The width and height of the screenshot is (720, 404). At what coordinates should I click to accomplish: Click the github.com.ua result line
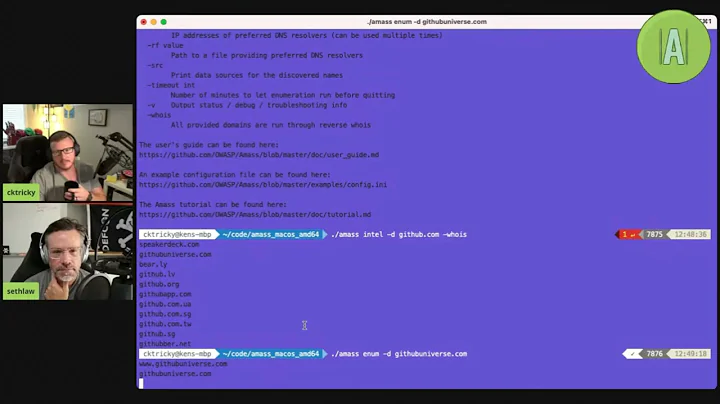point(165,304)
